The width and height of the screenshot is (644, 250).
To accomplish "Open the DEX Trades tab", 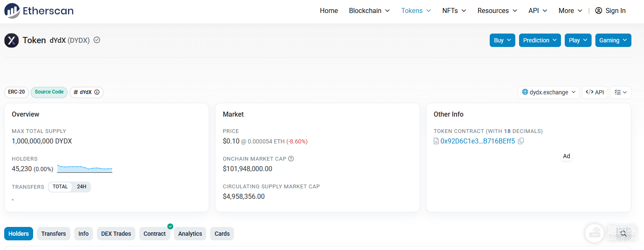I will 116,234.
